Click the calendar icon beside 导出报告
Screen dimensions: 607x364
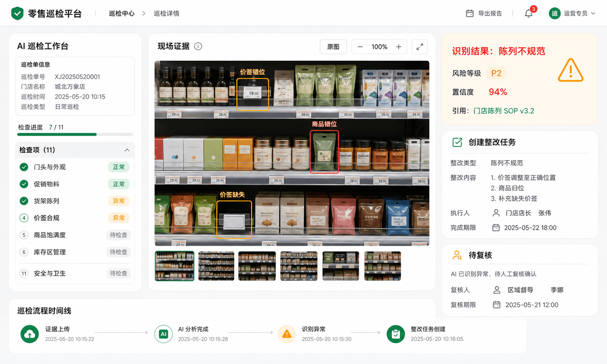pos(469,13)
